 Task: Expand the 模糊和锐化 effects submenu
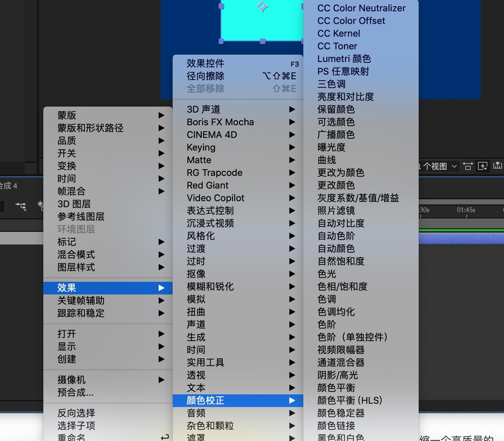pyautogui.click(x=210, y=287)
